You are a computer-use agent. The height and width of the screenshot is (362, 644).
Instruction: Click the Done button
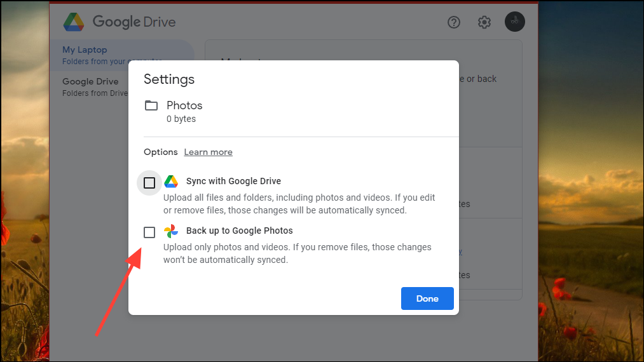coord(427,298)
